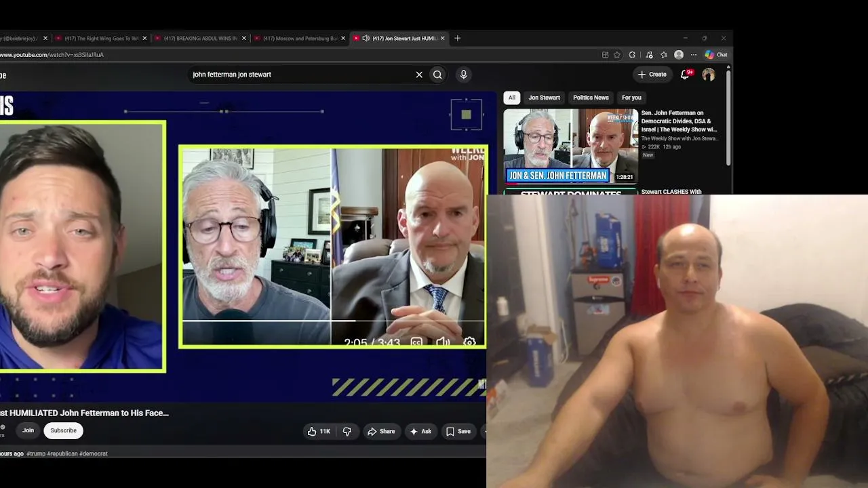This screenshot has width=868, height=488.
Task: Open browser settings and more menu
Action: 694,55
